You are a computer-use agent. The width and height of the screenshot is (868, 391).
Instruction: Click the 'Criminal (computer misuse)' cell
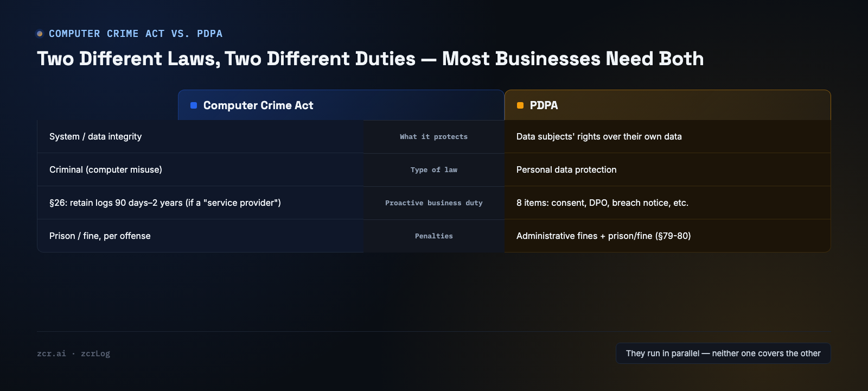[x=200, y=170]
